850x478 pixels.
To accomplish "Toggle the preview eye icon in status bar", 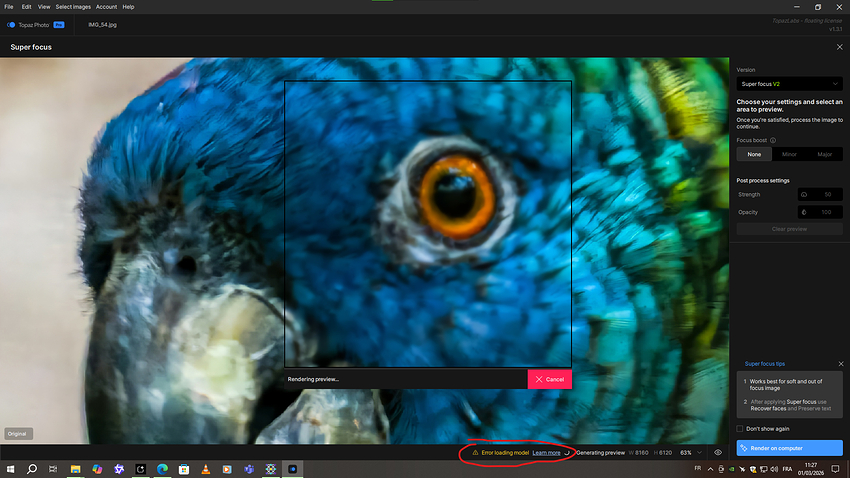I will tap(718, 453).
